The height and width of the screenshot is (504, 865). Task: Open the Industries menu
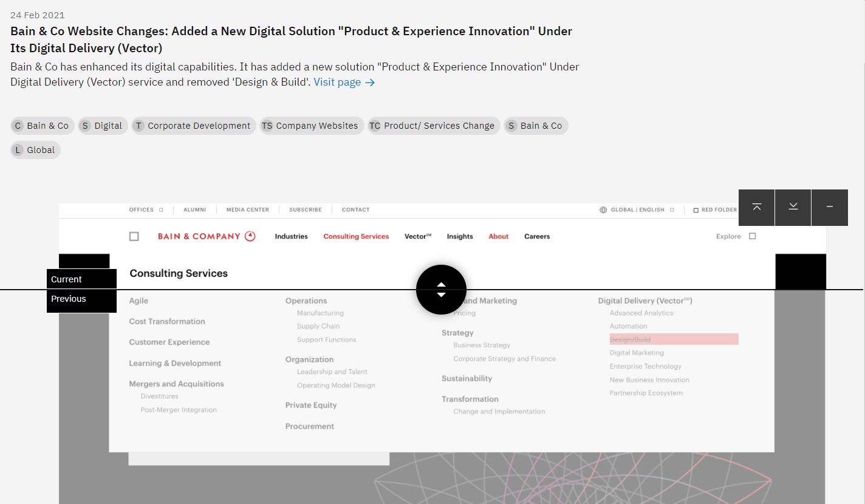291,236
